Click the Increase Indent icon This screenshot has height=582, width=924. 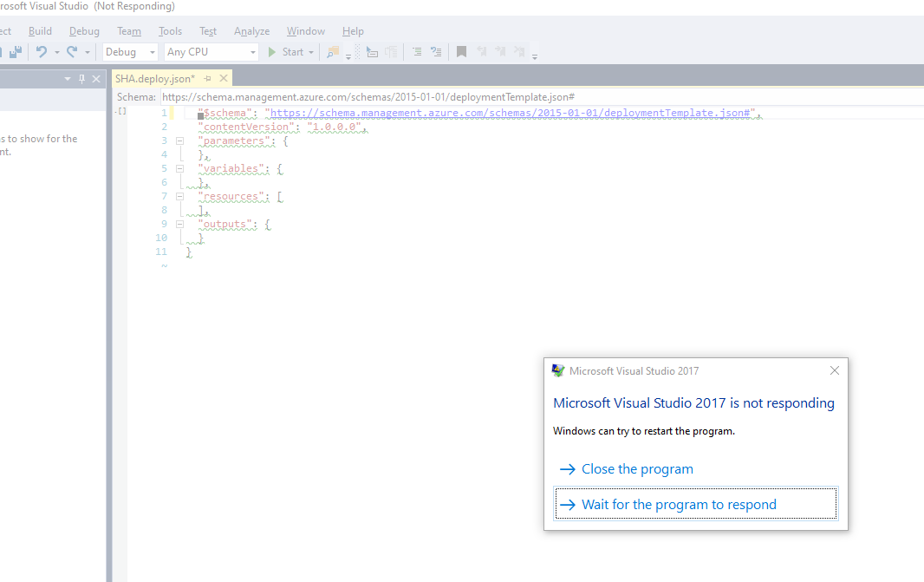417,52
